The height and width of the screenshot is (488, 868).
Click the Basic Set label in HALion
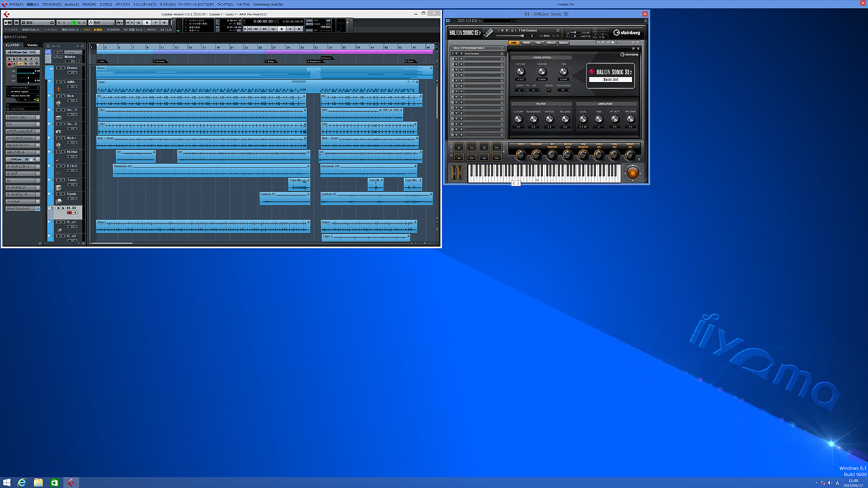point(611,79)
